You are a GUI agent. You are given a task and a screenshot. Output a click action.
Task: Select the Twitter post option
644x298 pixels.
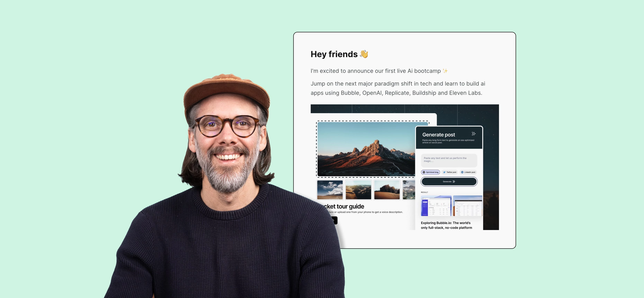point(450,172)
